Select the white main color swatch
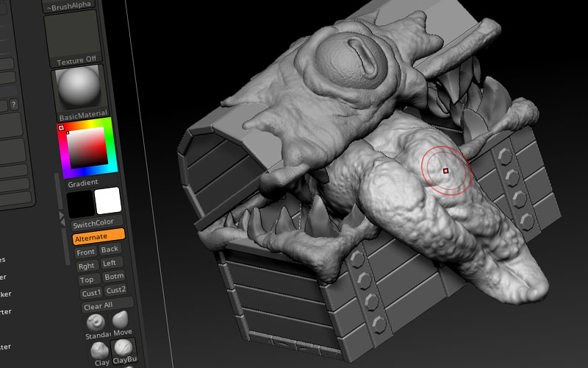Screen dimensions: 588x368 [x=108, y=200]
